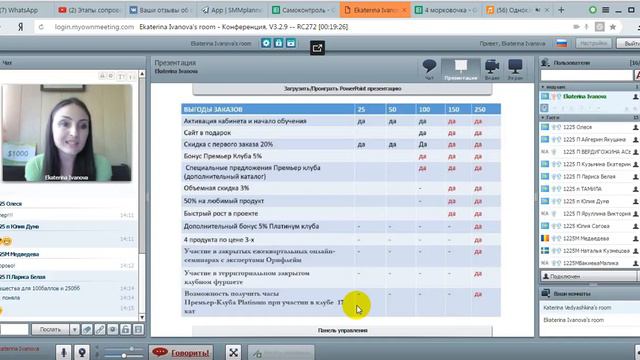This screenshot has height=360, width=640.
Task: Click the link icon in chat toolbar
Action: coord(100,329)
